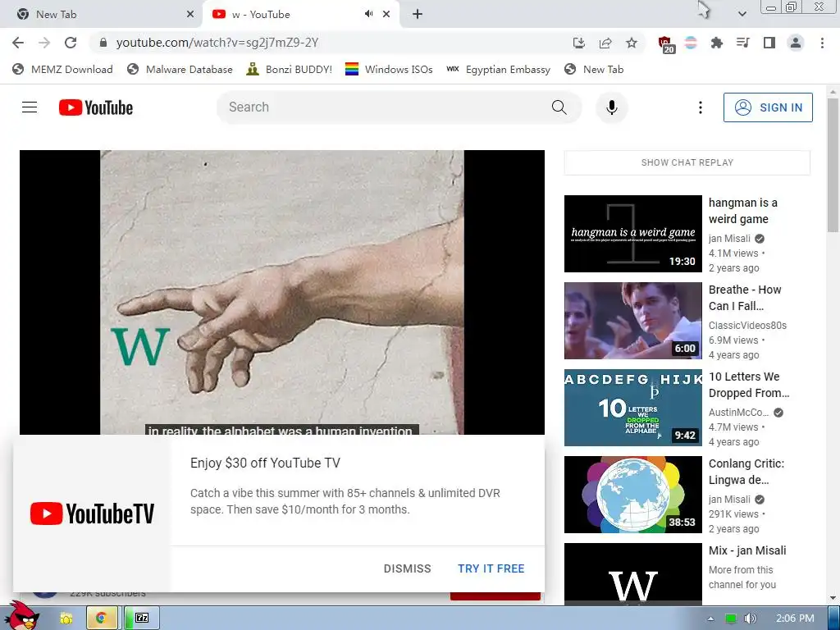The image size is (840, 630).
Task: Open the file explorer taskbar icon
Action: click(66, 619)
